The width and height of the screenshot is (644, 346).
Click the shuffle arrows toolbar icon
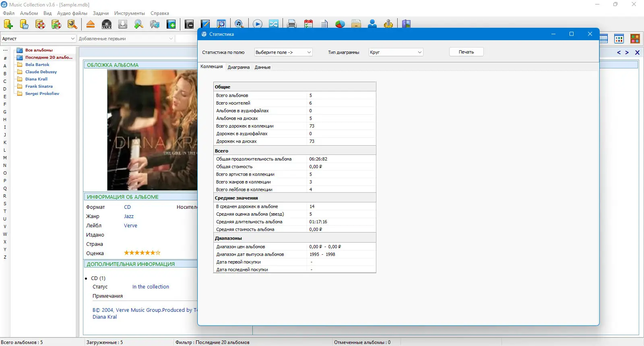tap(274, 24)
